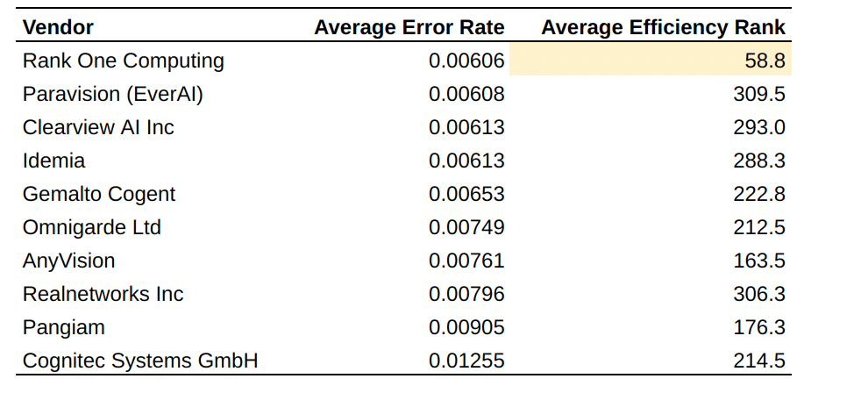The height and width of the screenshot is (393, 868).
Task: Click the Average Efficiency Rank header
Action: [x=663, y=27]
